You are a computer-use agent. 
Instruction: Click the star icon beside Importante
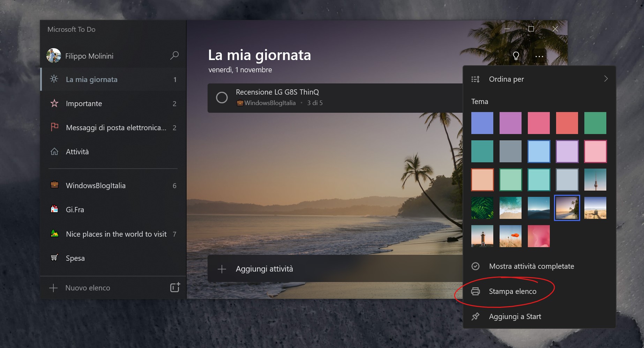54,103
